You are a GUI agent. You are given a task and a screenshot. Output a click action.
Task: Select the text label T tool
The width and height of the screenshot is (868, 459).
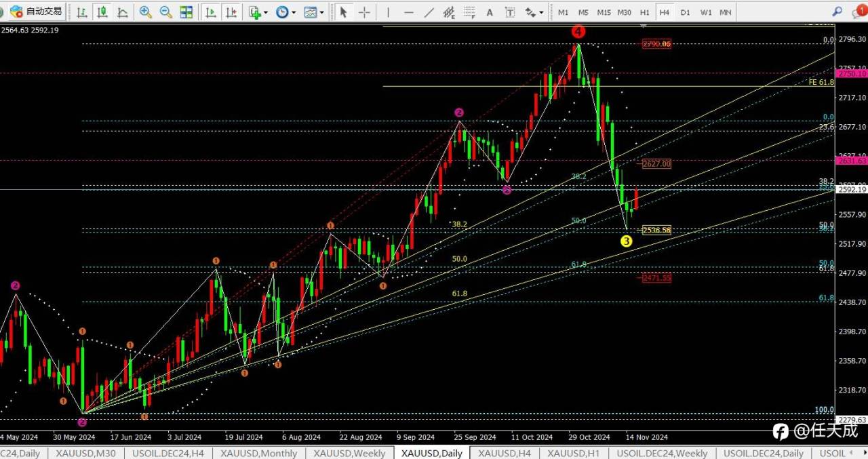pyautogui.click(x=510, y=12)
